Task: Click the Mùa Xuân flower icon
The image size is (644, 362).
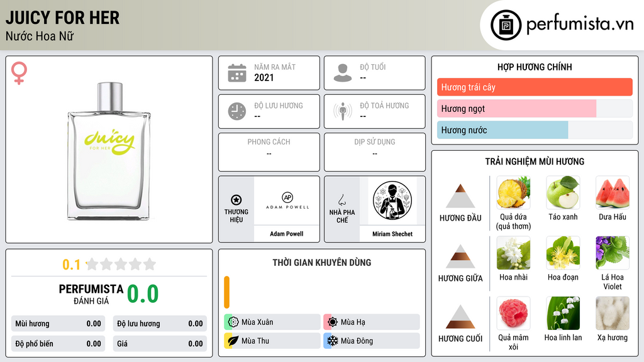Action: (x=233, y=322)
